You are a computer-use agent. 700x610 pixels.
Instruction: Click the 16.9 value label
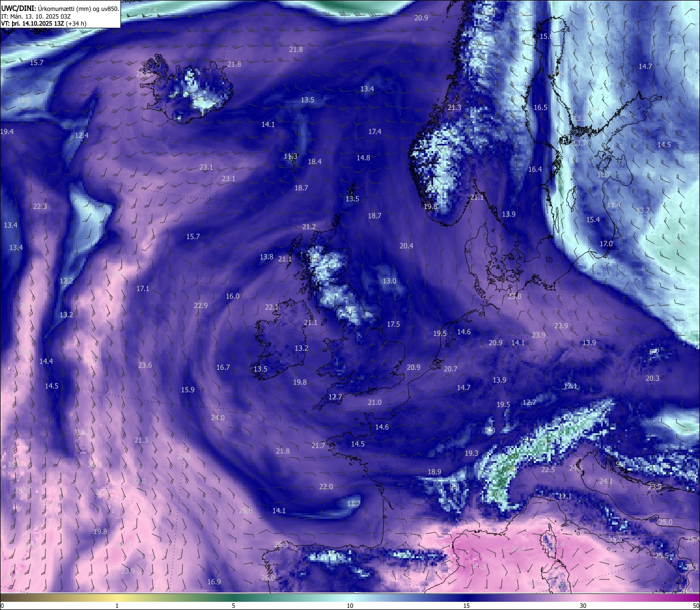[x=214, y=582]
